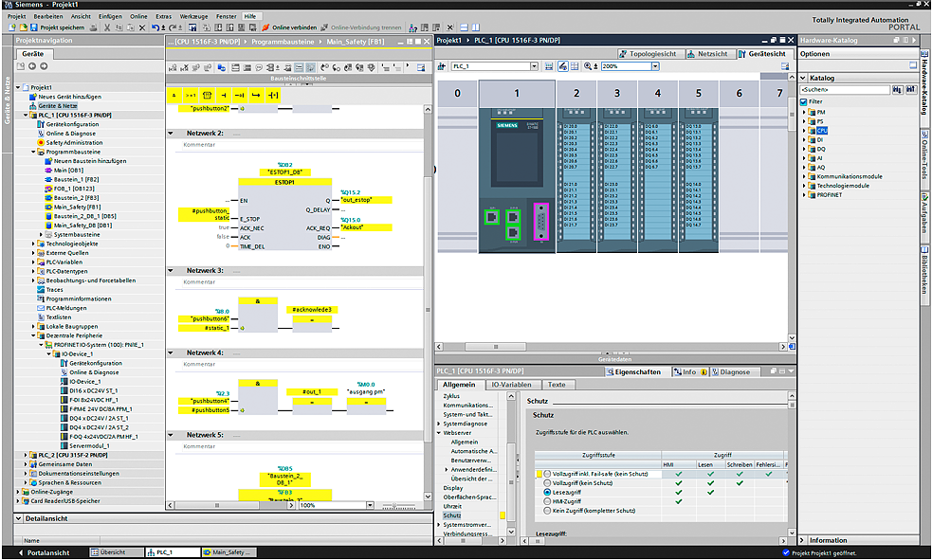Click the 'Online verbinden' toolbar icon
The height and width of the screenshot is (560, 932).
coord(265,27)
